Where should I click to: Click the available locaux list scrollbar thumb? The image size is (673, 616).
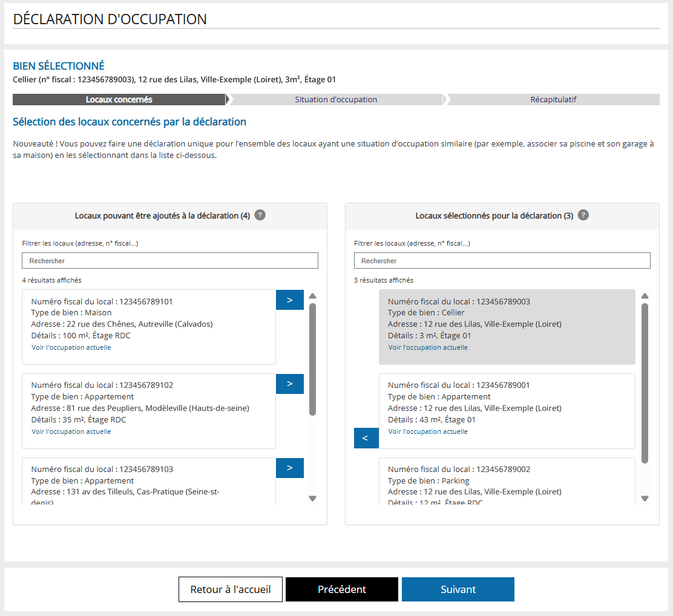coord(312,359)
